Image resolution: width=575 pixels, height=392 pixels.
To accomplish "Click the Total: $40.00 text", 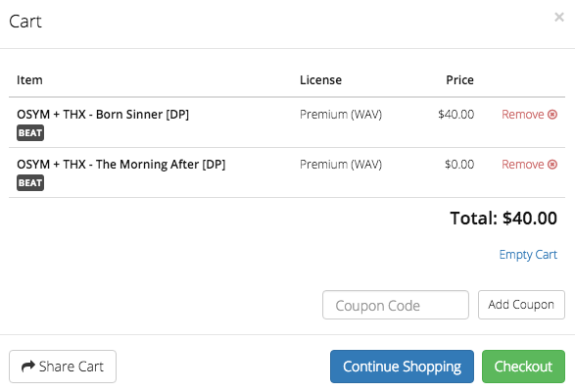I will click(x=503, y=219).
